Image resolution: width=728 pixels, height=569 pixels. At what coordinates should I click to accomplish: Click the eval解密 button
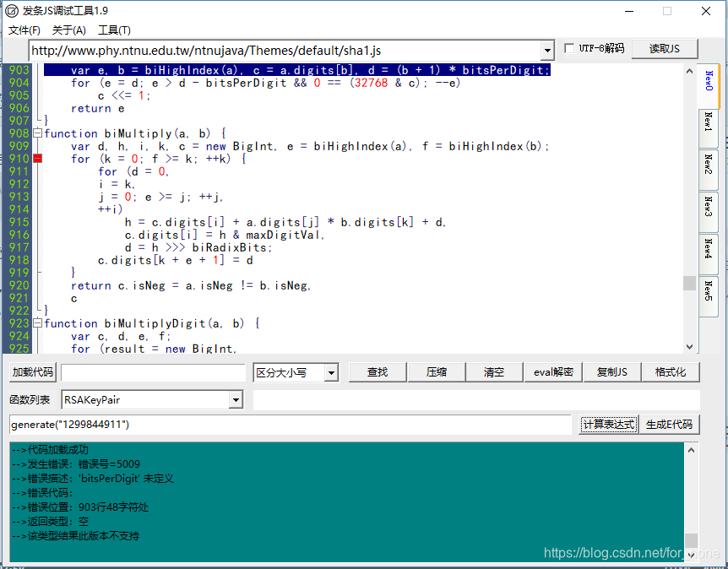(x=553, y=372)
